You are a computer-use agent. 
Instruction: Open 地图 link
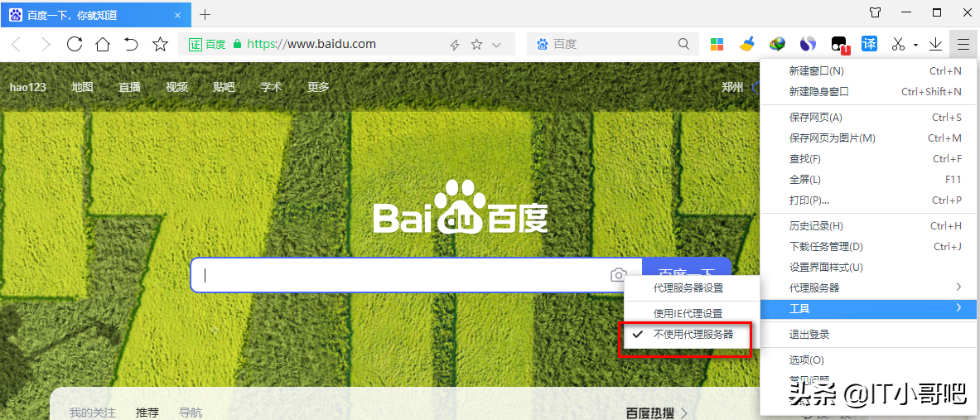click(x=82, y=87)
